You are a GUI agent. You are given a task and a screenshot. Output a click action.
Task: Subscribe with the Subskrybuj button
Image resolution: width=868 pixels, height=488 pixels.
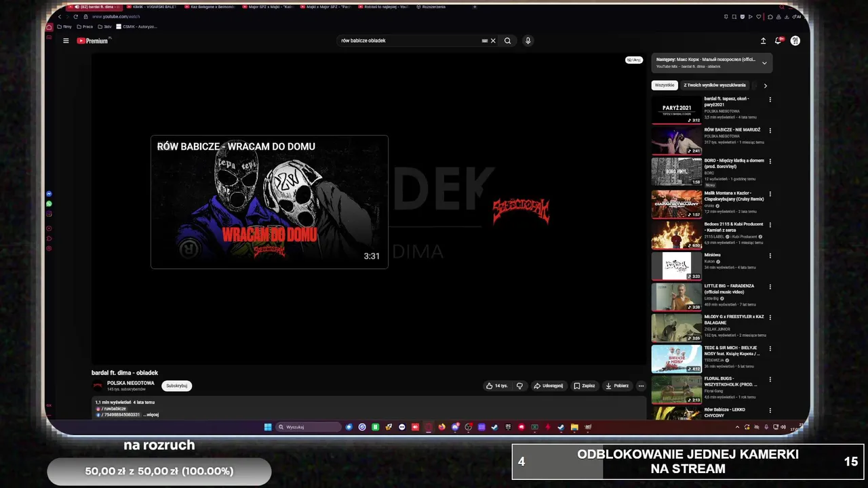pos(176,386)
